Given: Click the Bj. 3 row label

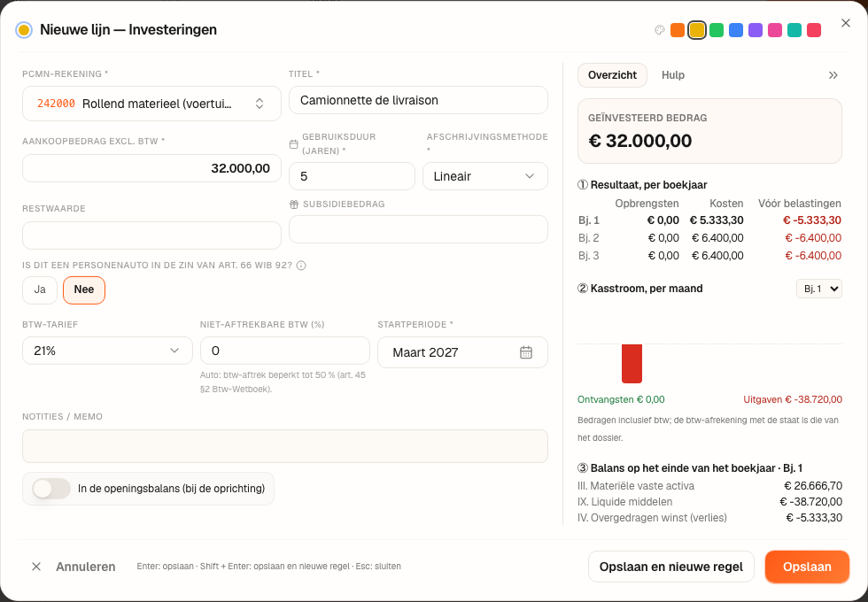Looking at the screenshot, I should [x=589, y=256].
